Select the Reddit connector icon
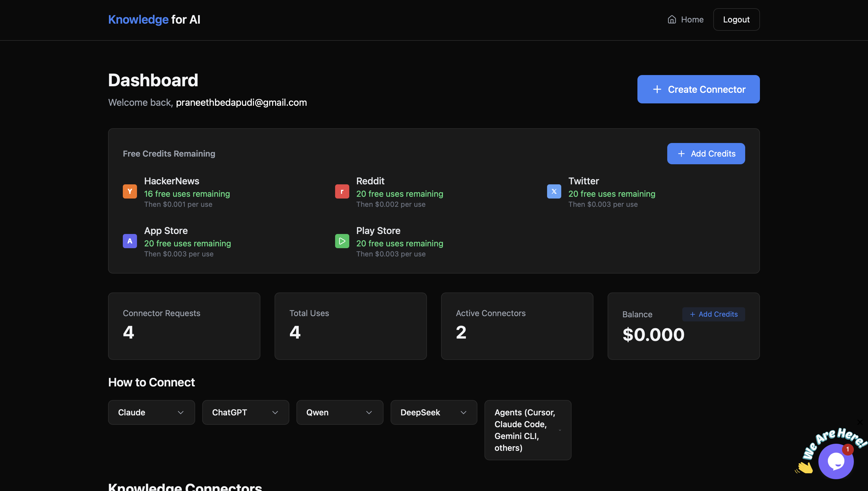 point(342,191)
